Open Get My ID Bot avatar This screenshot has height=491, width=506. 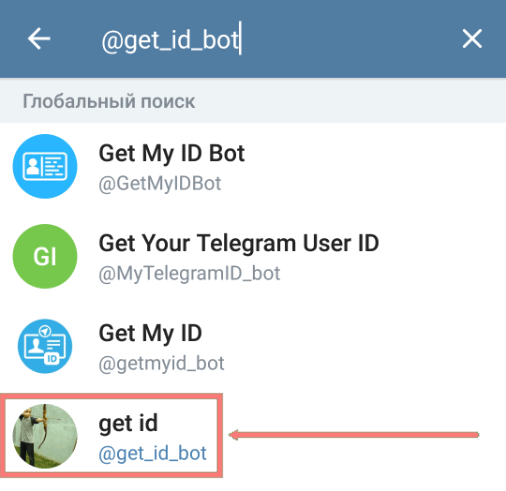[x=45, y=166]
